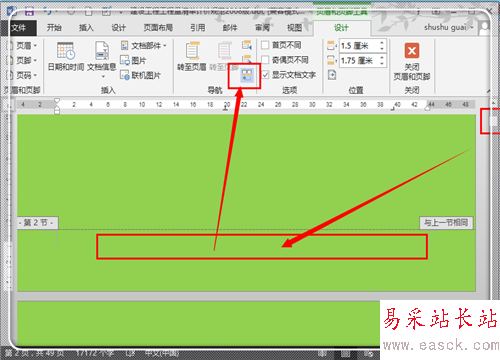Click the Read Mode view icon in the status bar
Screen dimensions: 500x360
coord(322,353)
